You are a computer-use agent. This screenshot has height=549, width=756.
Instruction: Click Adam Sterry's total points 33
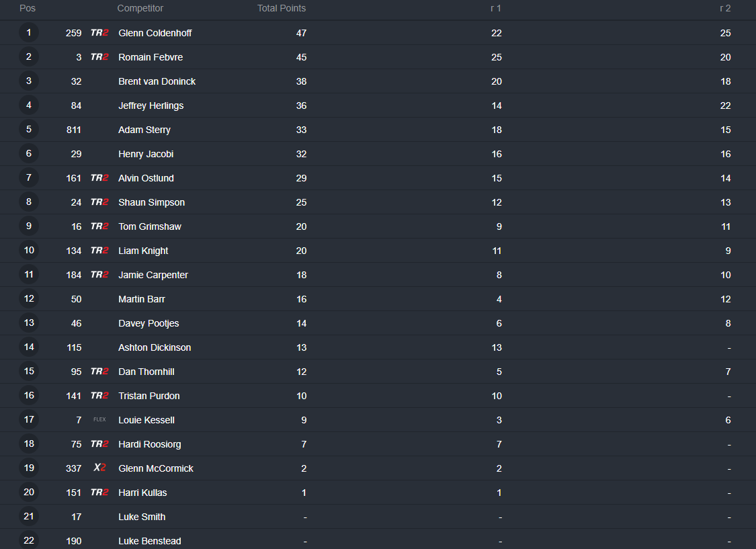point(301,130)
